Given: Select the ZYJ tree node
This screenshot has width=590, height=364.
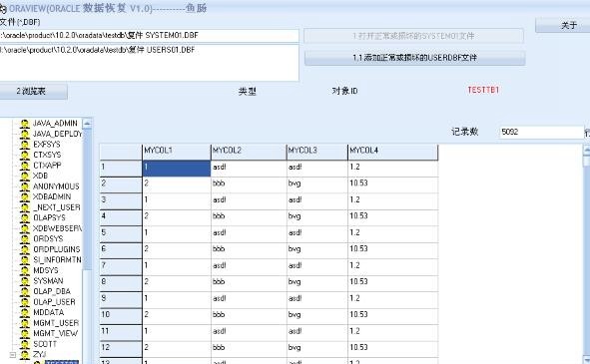Looking at the screenshot, I should 39,354.
